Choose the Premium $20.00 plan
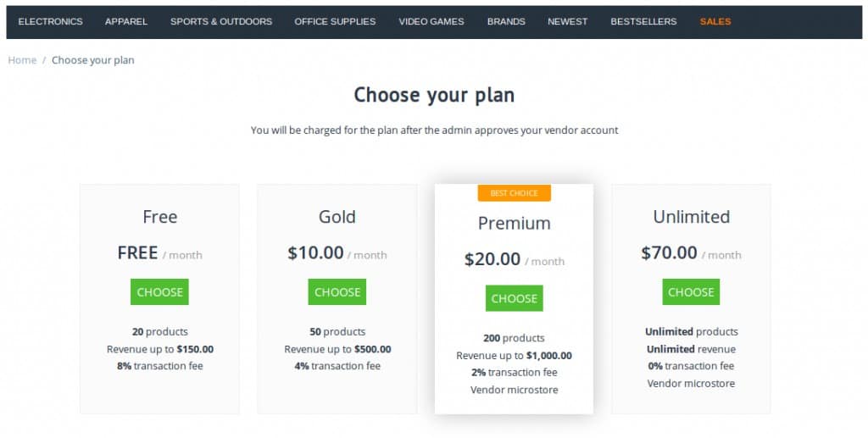868x438 pixels. 515,298
